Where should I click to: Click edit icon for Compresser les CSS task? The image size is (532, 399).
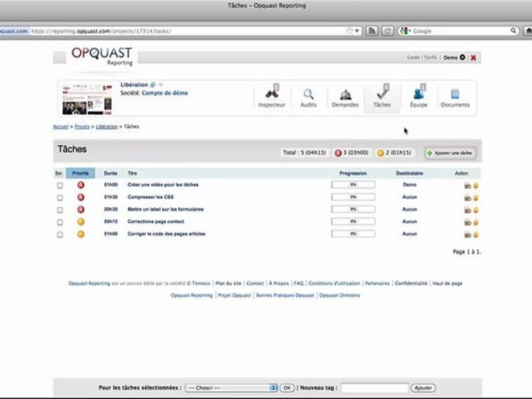pos(468,198)
